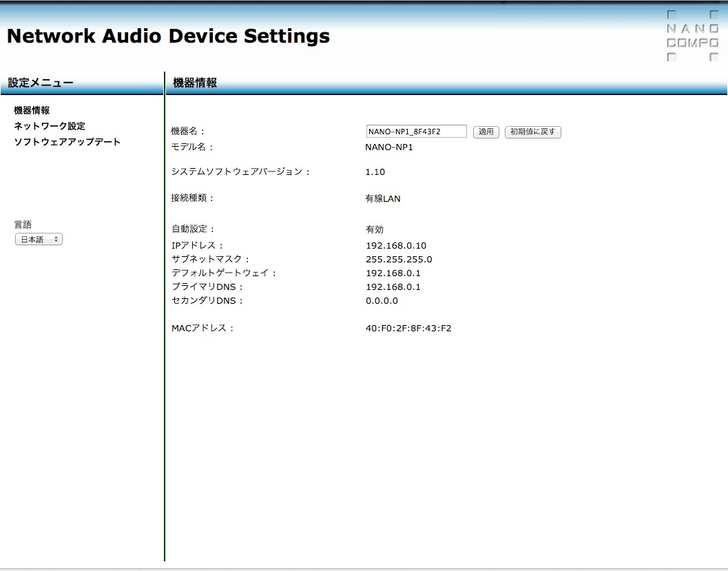Click the 機器情報 panel header
The height and width of the screenshot is (571, 728).
[x=195, y=83]
